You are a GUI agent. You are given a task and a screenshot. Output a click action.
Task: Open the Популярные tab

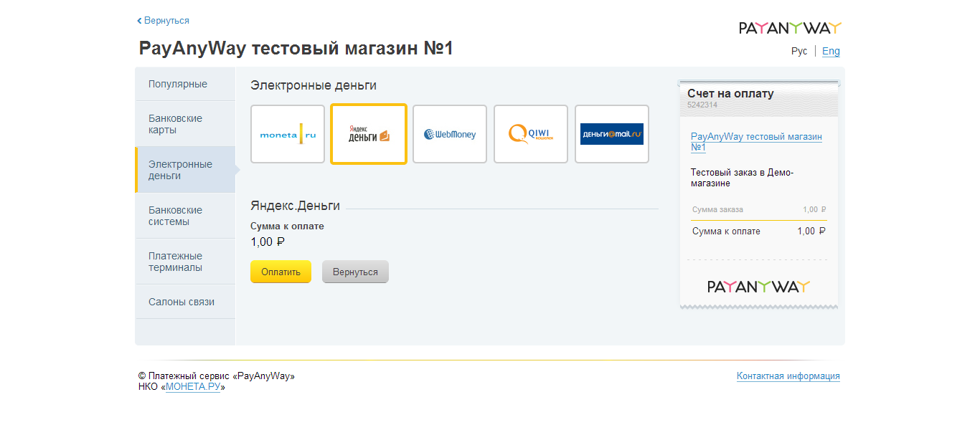[178, 84]
